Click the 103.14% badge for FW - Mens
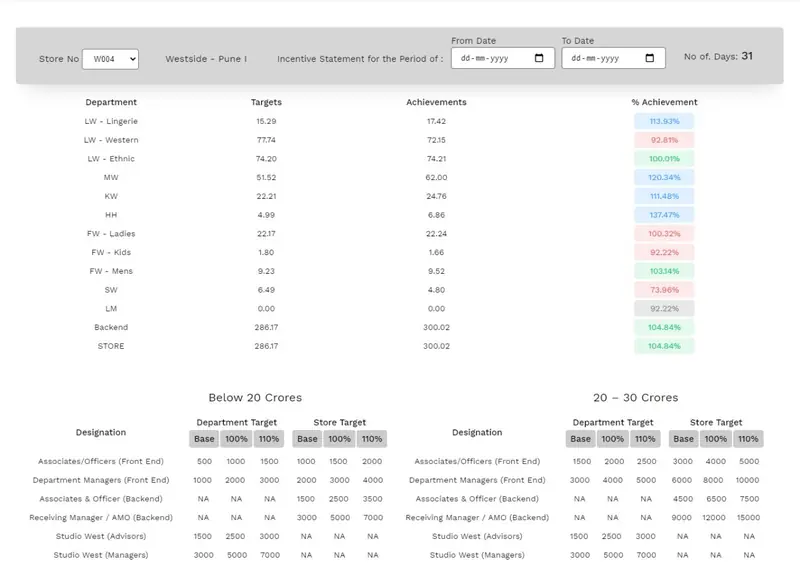The width and height of the screenshot is (800, 577). tap(664, 271)
